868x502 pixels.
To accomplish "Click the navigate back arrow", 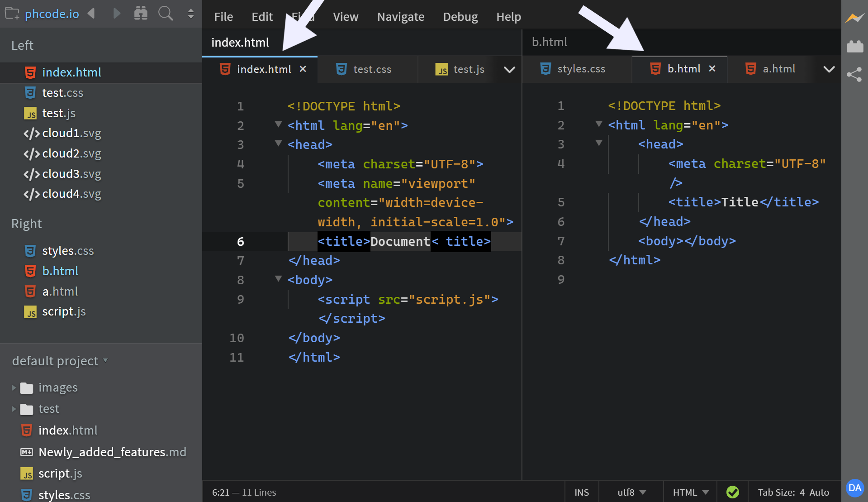I will point(92,14).
